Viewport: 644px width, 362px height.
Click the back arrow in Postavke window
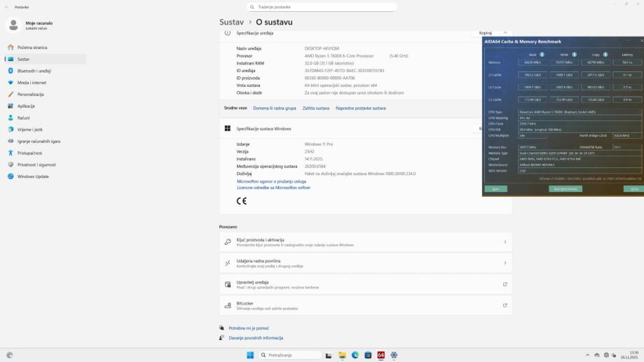(x=6, y=7)
